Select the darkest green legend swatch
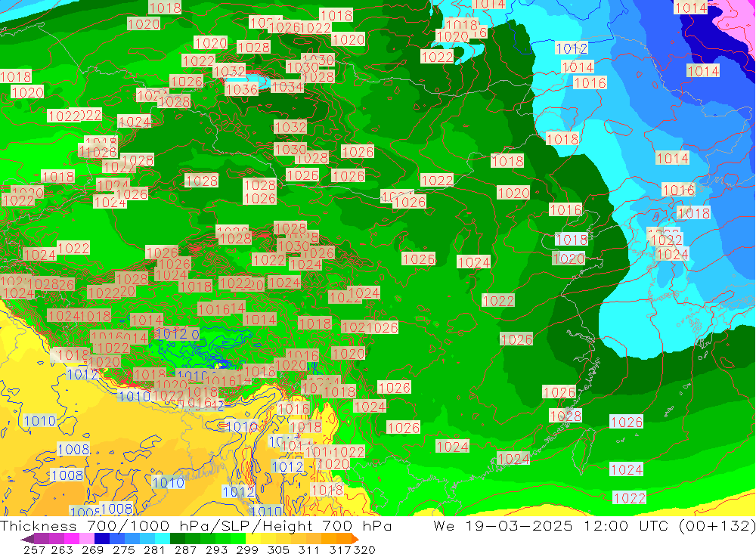756x554 pixels. pyautogui.click(x=178, y=539)
